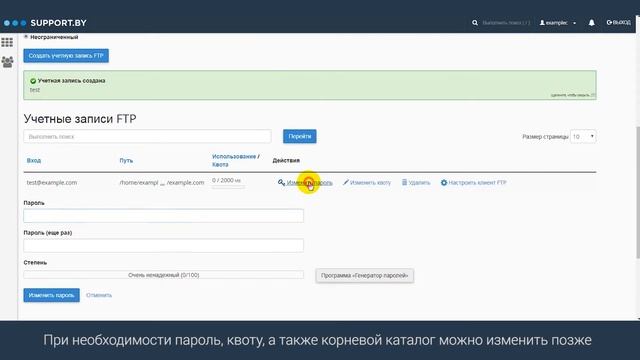Click the SUPPORT.BY logo
Viewport: 640px width, 360px height.
tap(45, 23)
